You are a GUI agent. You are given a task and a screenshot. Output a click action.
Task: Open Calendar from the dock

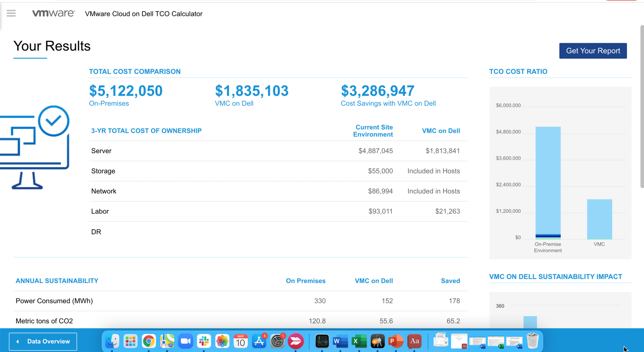[241, 341]
